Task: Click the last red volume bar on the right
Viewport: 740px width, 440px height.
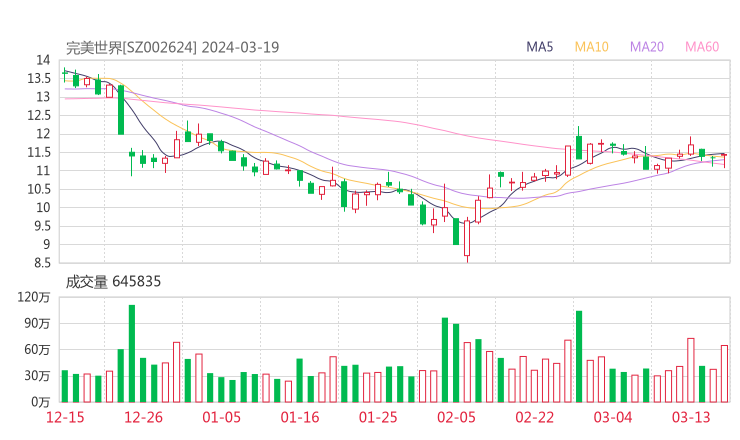Action: 724,374
